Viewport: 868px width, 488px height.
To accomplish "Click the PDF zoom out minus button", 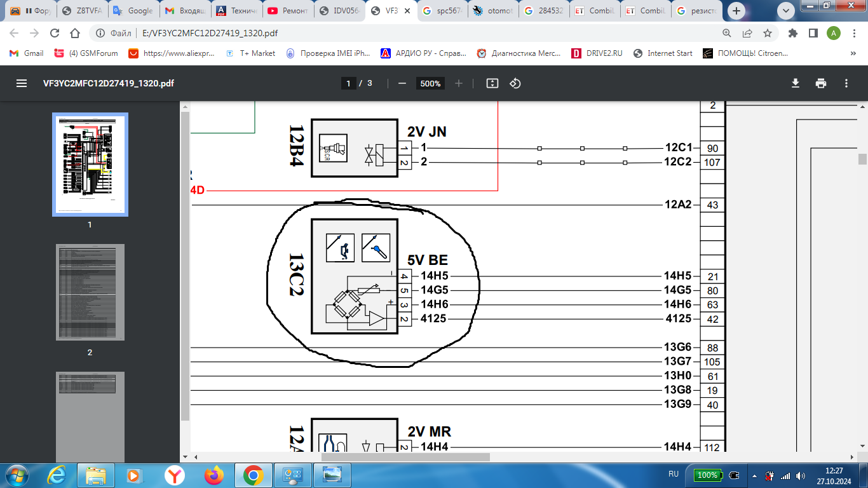I will tap(402, 83).
